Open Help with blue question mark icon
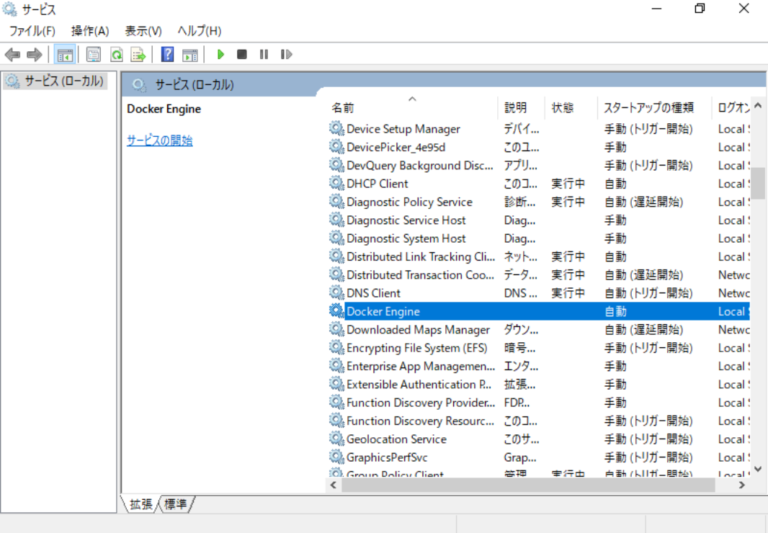 point(168,54)
